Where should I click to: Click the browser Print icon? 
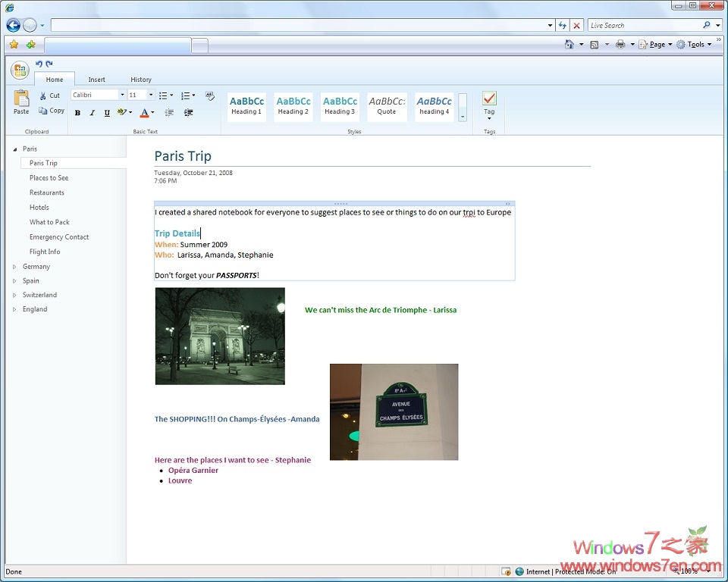pos(620,45)
